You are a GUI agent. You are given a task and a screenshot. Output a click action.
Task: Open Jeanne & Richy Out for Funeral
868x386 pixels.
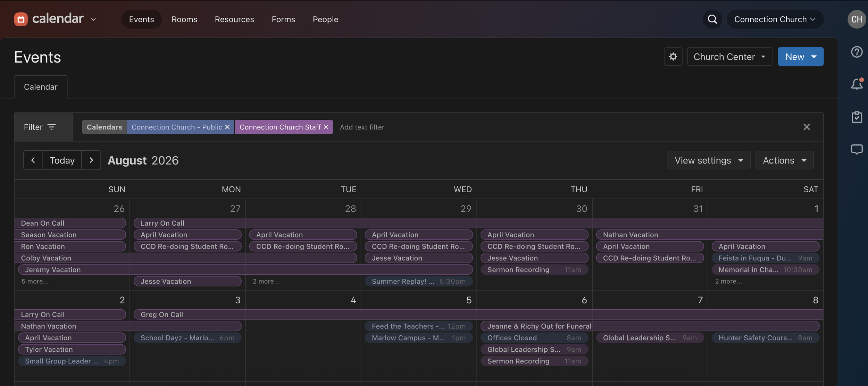[x=650, y=326]
